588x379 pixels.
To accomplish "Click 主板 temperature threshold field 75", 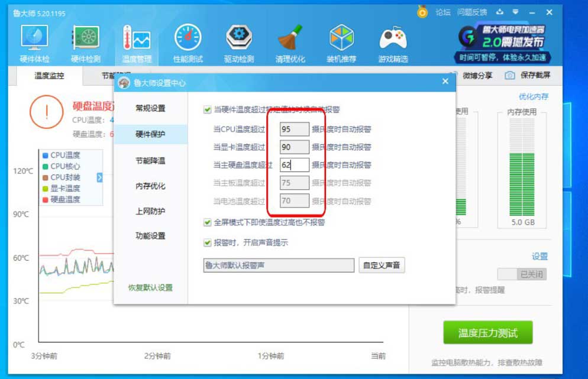I will [x=295, y=183].
